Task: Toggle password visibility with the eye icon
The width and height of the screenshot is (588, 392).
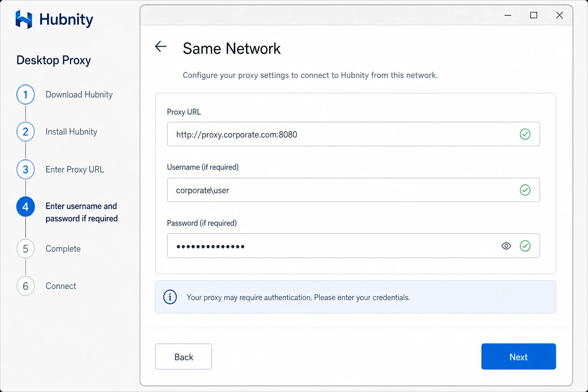Action: (506, 246)
